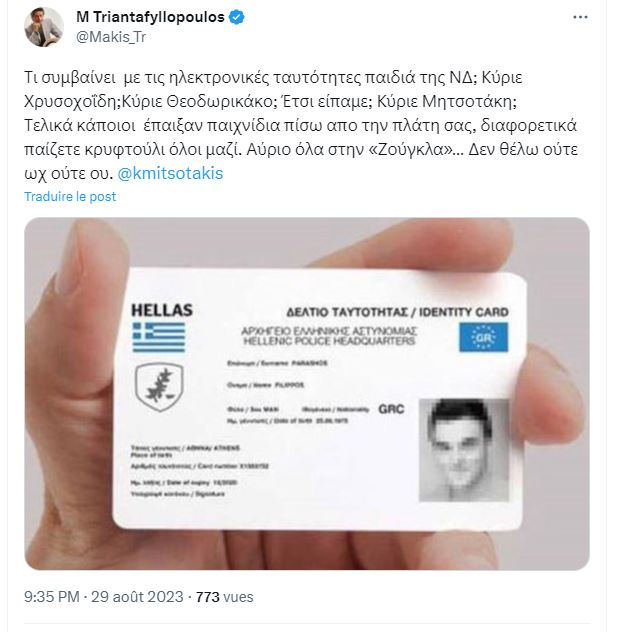The width and height of the screenshot is (632, 632).
Task: Open the three-dot more options menu
Action: (581, 18)
